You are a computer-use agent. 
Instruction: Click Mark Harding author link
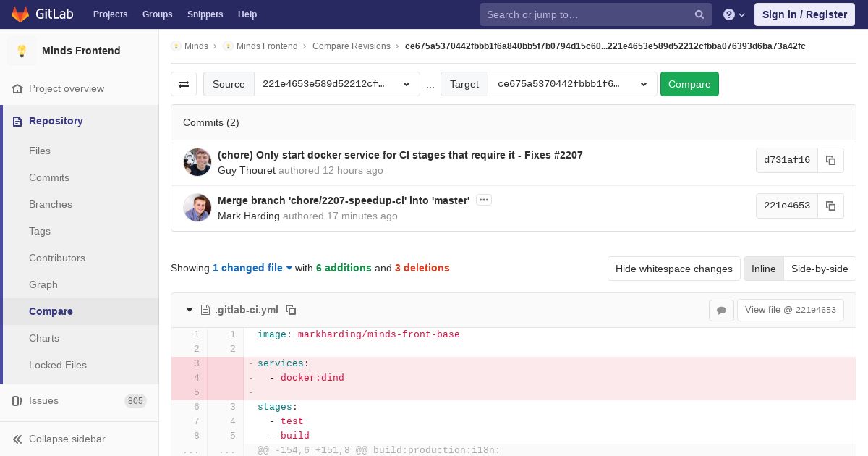click(x=249, y=216)
